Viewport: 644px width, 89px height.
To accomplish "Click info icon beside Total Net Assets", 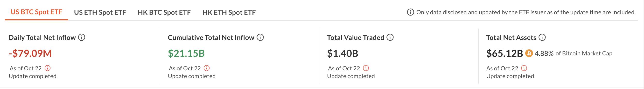I will tap(542, 37).
